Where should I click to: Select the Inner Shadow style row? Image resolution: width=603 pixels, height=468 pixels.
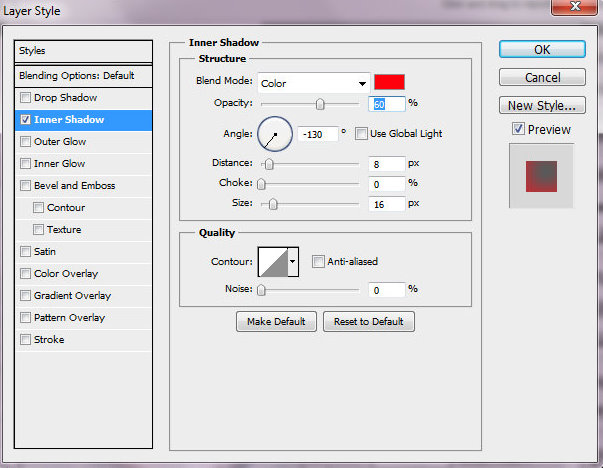[83, 120]
